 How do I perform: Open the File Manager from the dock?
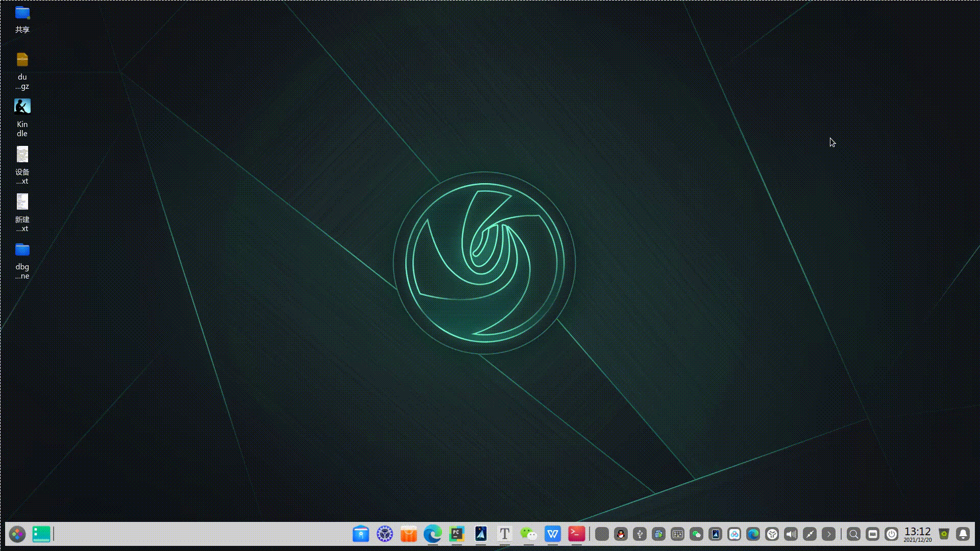point(361,535)
